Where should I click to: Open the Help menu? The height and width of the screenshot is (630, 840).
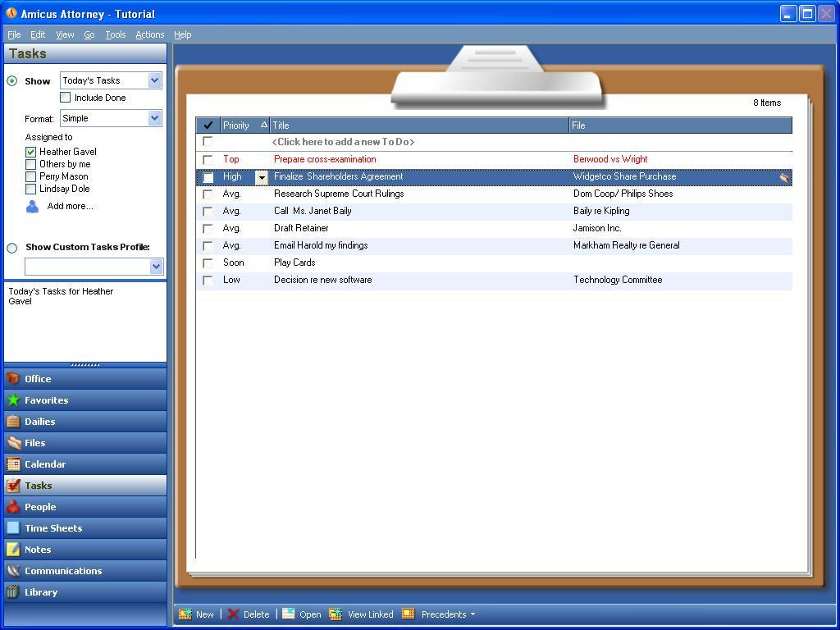click(182, 34)
